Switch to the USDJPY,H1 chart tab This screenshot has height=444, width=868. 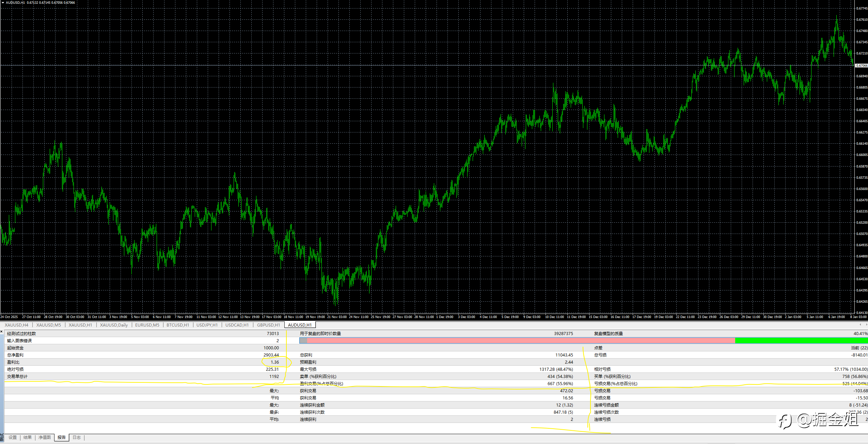[207, 325]
